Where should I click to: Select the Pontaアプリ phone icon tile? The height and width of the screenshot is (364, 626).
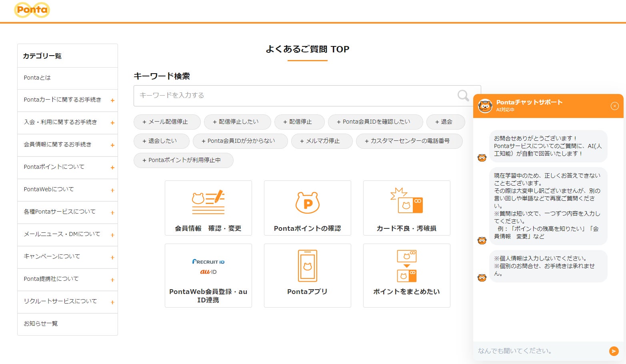tap(307, 276)
